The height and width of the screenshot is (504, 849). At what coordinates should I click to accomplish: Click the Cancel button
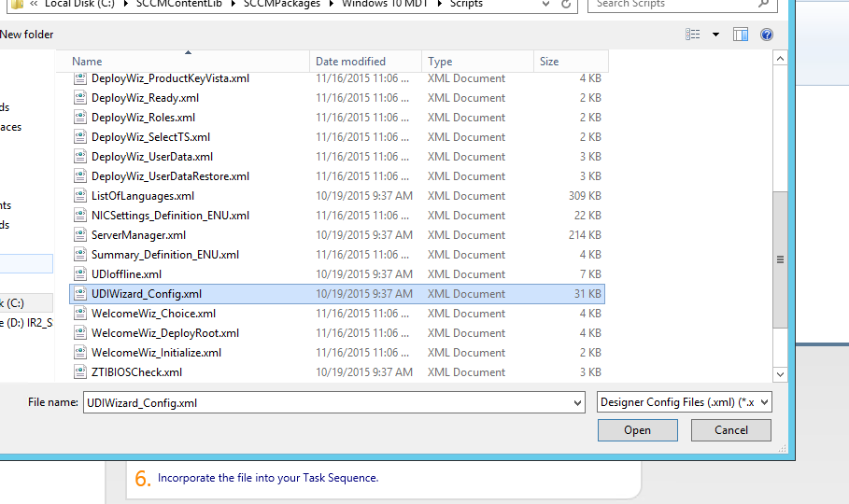pyautogui.click(x=731, y=430)
